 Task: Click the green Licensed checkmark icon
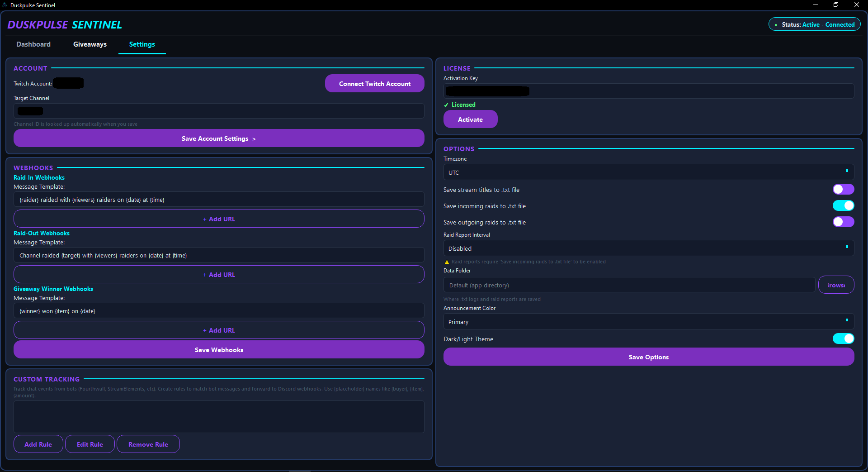446,105
